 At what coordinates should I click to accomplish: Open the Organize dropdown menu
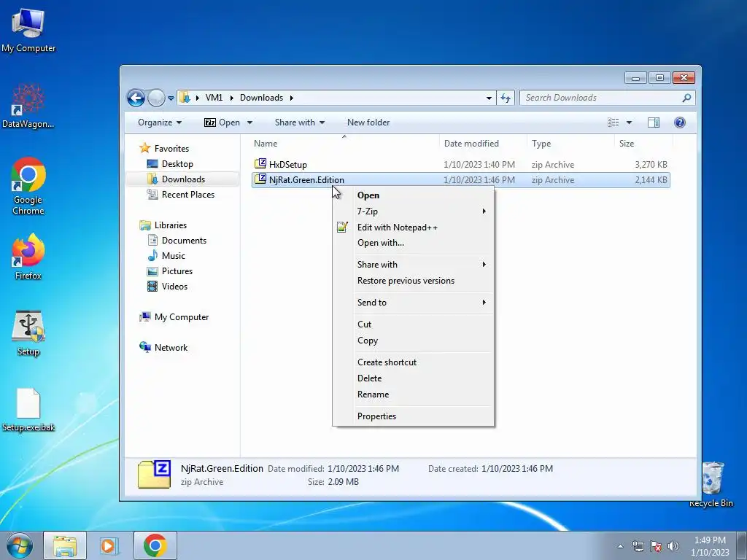coord(160,122)
